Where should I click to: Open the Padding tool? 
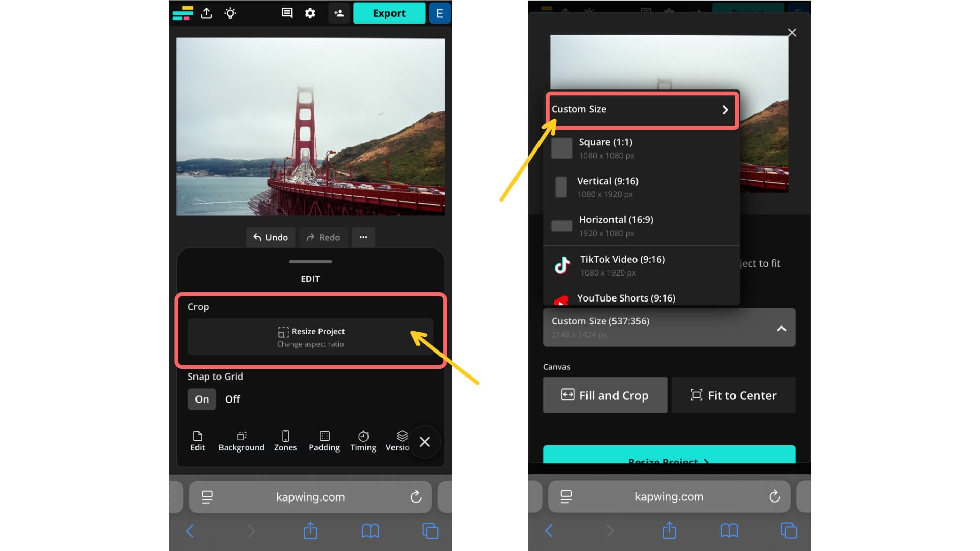[324, 441]
